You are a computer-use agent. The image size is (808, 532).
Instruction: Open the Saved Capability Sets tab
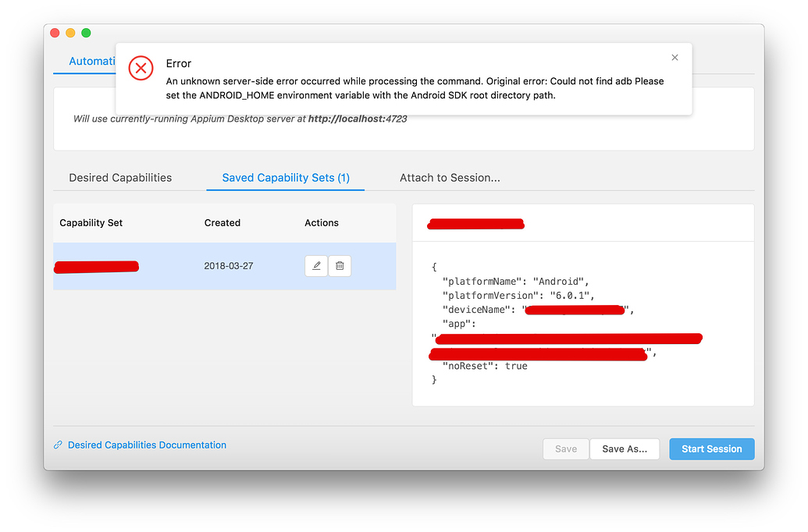(285, 177)
